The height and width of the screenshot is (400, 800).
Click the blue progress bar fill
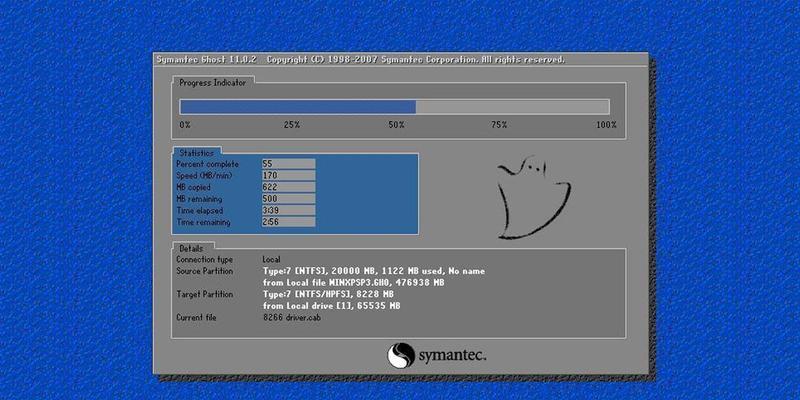click(298, 107)
